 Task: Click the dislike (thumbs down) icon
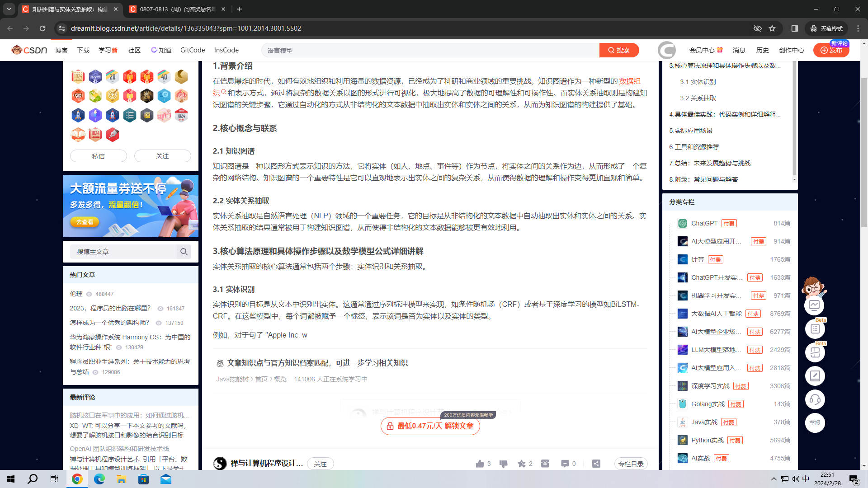tap(503, 464)
